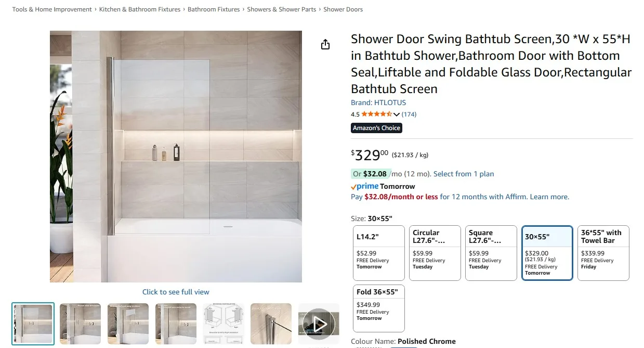Click the main product image
This screenshot has width=644, height=348.
176,156
